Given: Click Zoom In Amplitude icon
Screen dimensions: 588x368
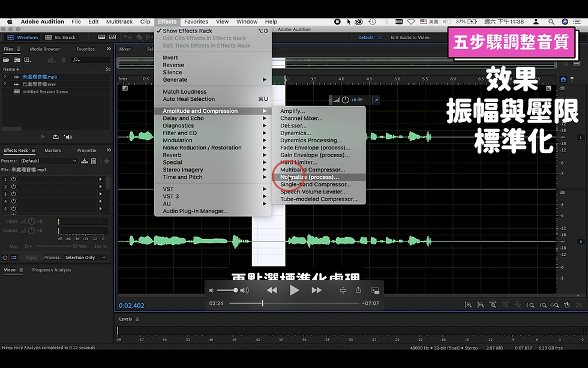Looking at the screenshot, I should [469, 305].
